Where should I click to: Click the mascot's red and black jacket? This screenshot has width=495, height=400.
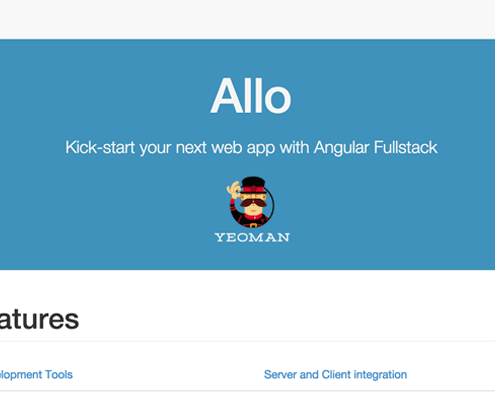[x=251, y=219]
